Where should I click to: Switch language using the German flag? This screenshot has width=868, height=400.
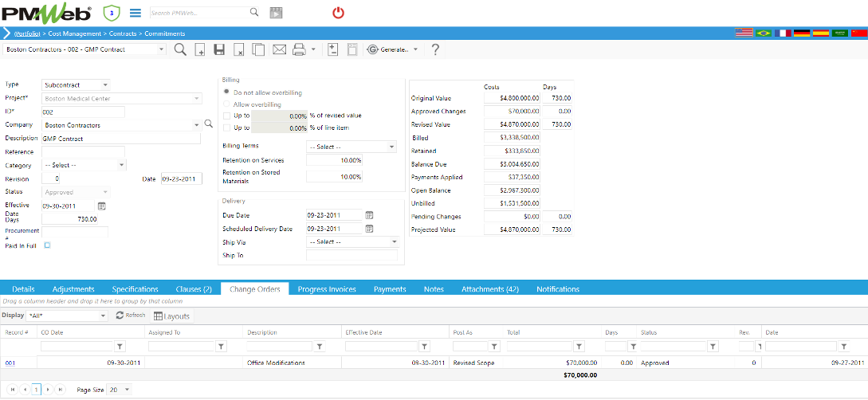[x=802, y=33]
